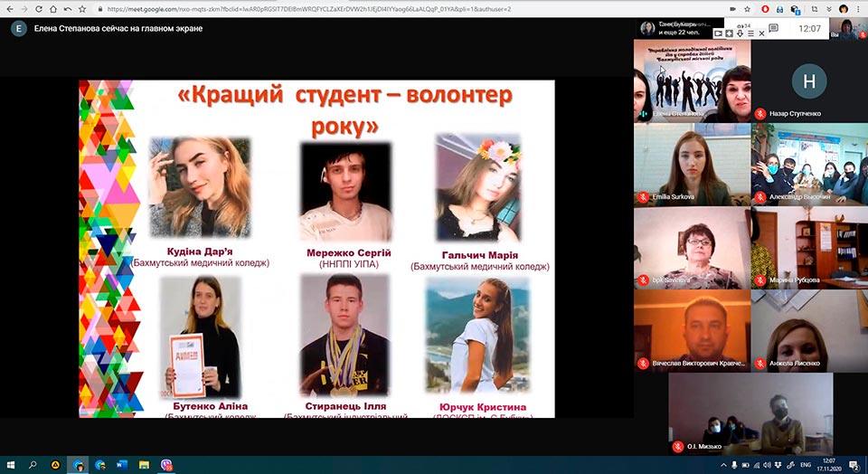Viewport: 868px width, 474px height.
Task: Click muted mic icon on Марина Рубцова tile
Action: pos(760,280)
